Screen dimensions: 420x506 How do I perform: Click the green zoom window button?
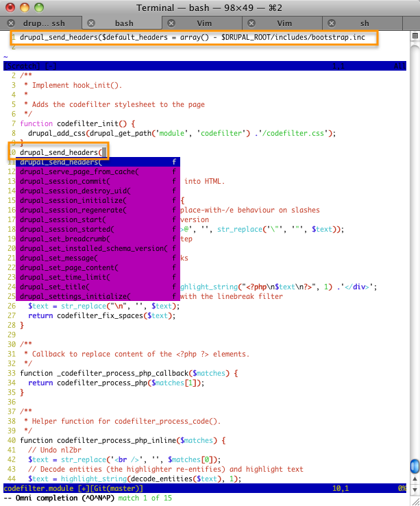(x=39, y=8)
